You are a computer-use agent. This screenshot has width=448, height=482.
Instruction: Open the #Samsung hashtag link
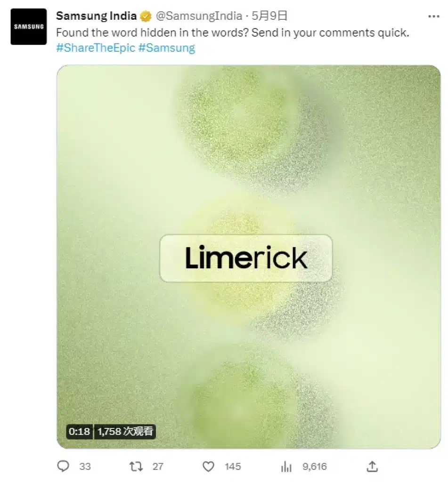(166, 48)
